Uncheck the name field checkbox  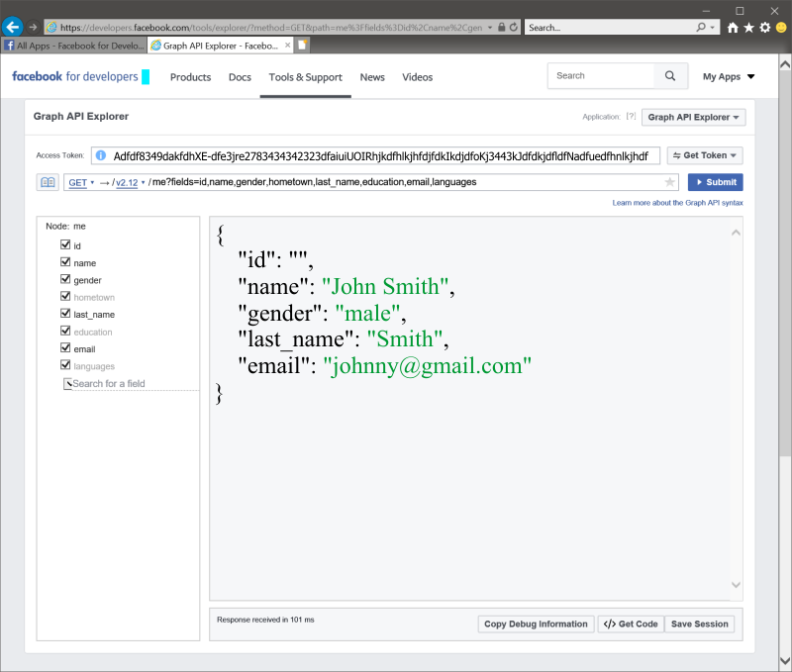click(x=65, y=262)
